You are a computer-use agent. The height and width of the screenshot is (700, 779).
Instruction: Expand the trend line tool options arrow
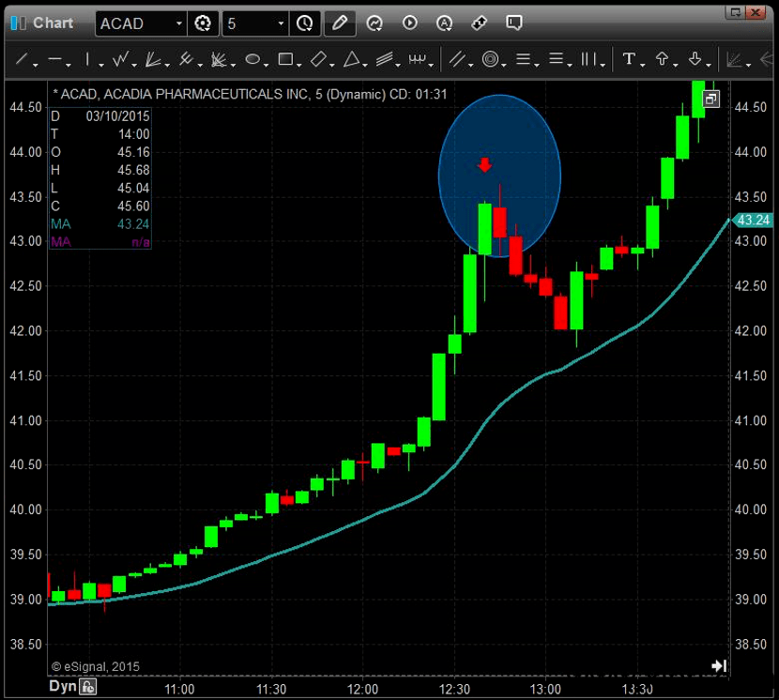point(36,65)
